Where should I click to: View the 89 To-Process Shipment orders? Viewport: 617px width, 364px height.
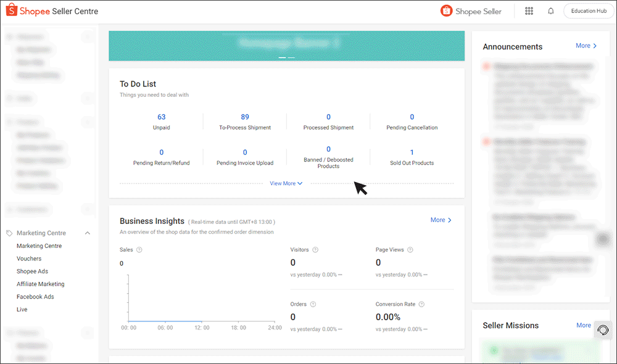click(244, 117)
